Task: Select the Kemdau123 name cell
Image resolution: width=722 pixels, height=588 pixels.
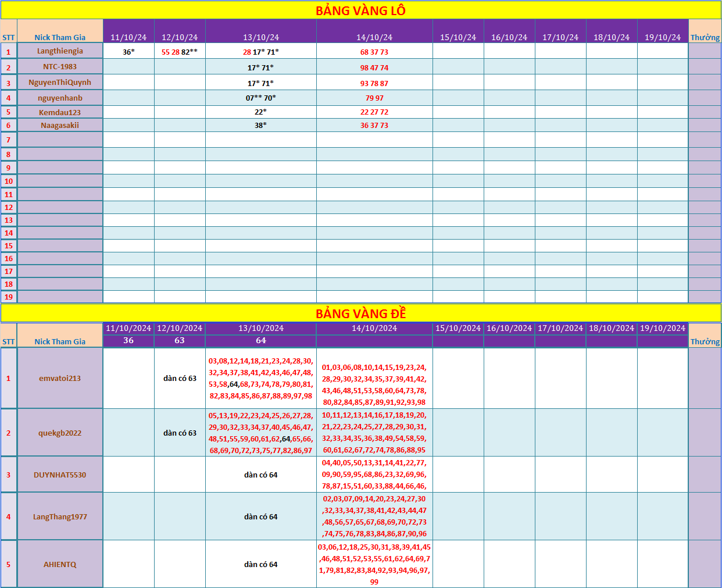Action: (x=60, y=112)
